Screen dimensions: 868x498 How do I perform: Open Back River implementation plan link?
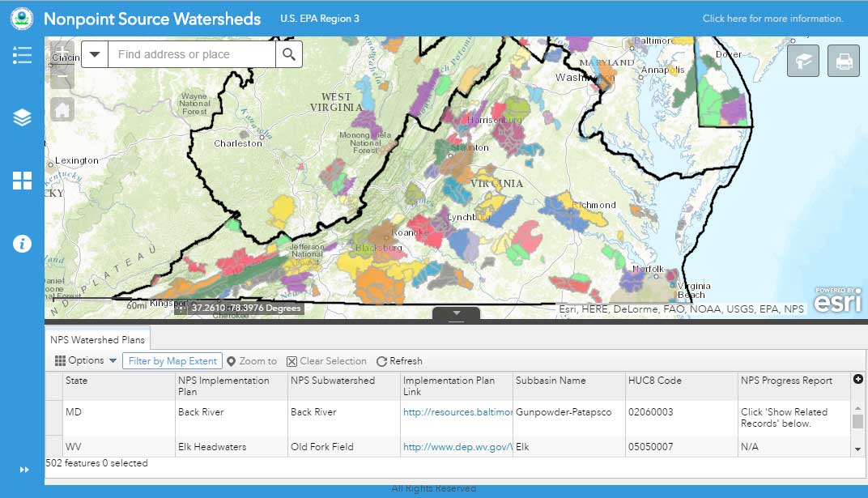point(457,411)
